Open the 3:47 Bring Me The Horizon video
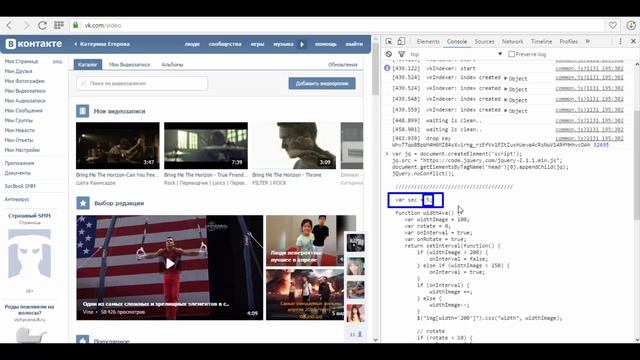Image resolution: width=640 pixels, height=360 pixels. point(118,146)
